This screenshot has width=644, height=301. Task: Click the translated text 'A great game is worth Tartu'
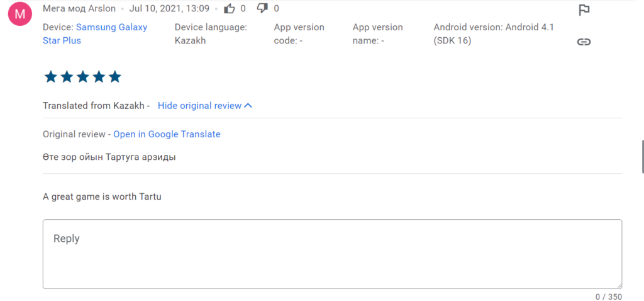(x=102, y=196)
